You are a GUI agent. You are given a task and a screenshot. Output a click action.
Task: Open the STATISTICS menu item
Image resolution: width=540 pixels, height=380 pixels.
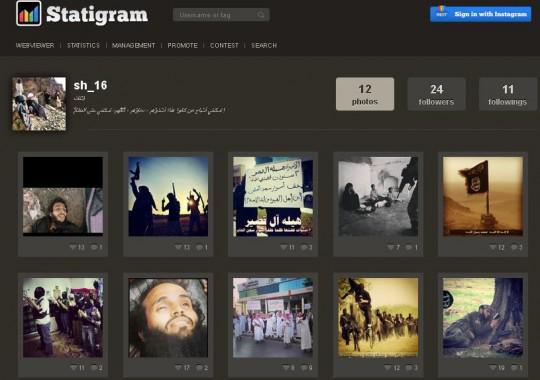(83, 45)
